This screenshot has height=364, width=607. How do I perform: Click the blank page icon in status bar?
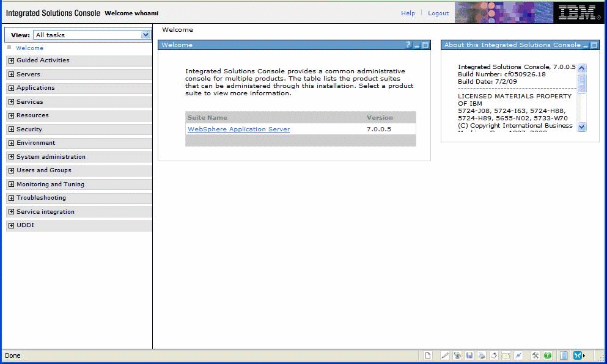point(428,355)
